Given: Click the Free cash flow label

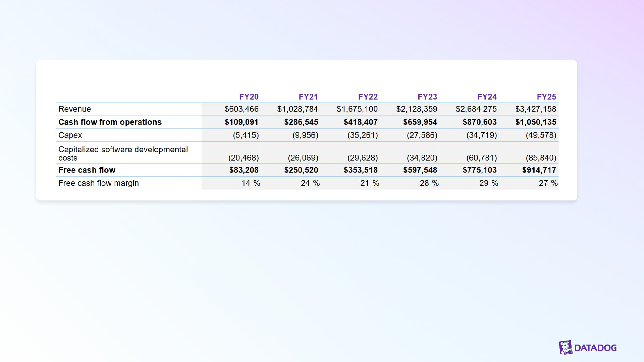Looking at the screenshot, I should [x=87, y=170].
